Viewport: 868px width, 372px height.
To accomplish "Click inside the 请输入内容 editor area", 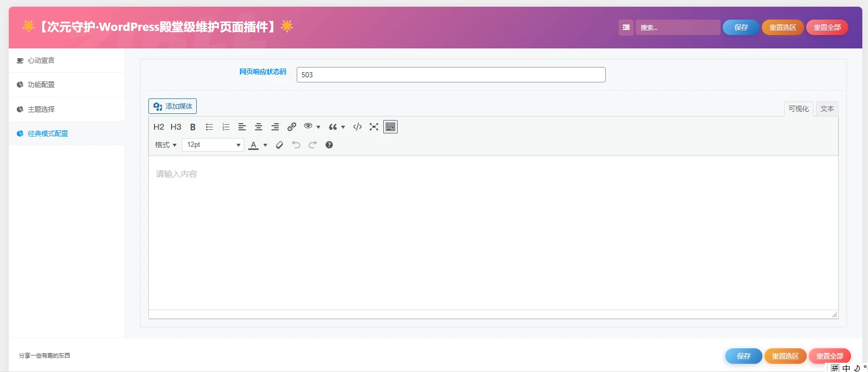I will (x=493, y=232).
